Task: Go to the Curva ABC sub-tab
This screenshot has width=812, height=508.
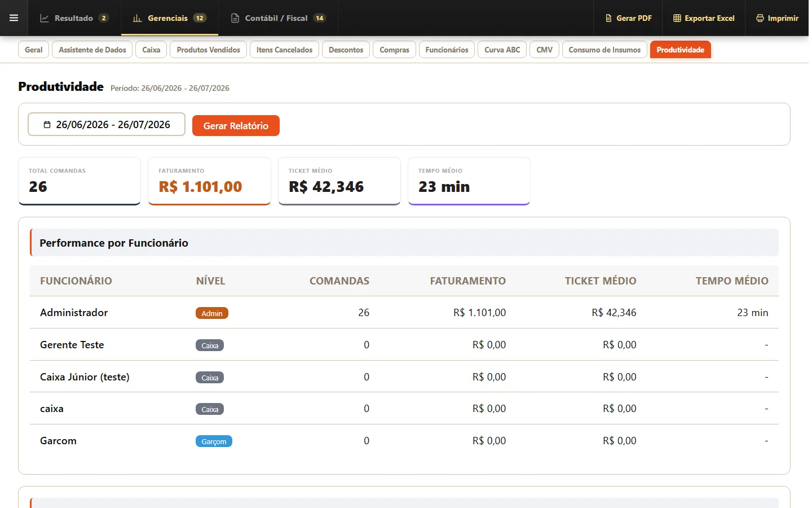Action: (x=502, y=50)
